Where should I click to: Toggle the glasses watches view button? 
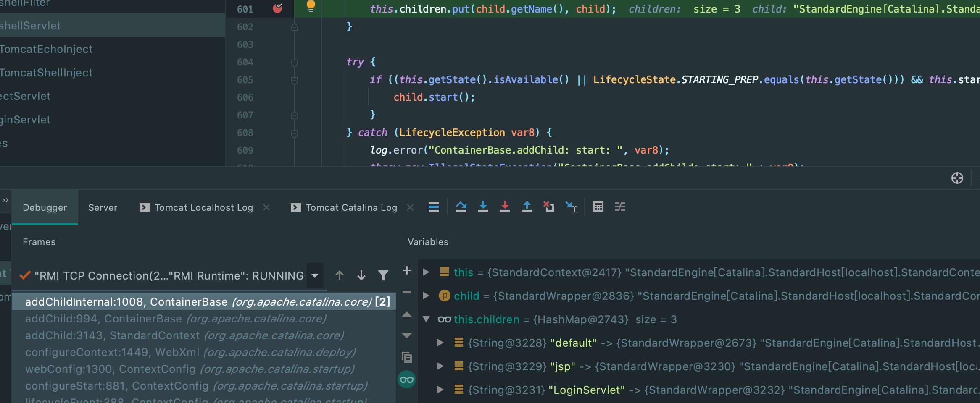point(406,380)
